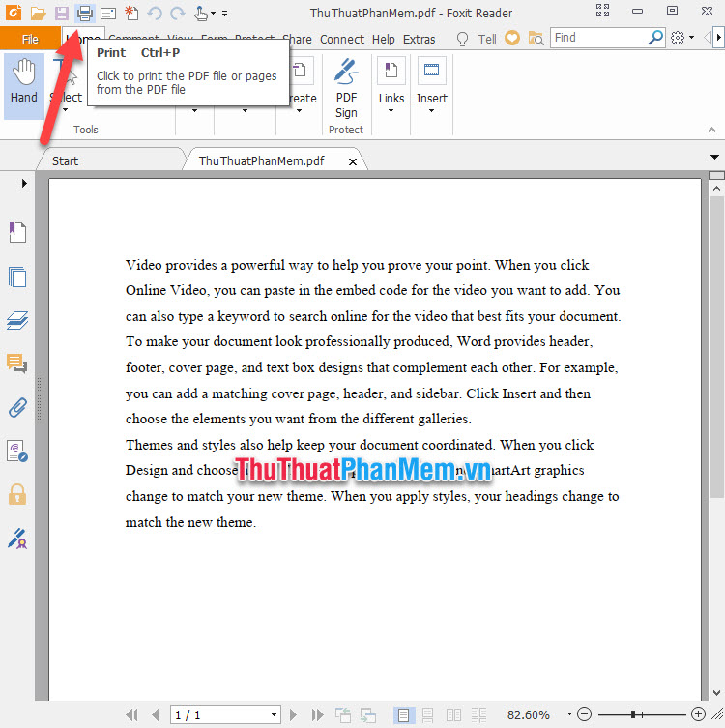Viewport: 725px width, 728px height.
Task: Open the Attachments paperclip panel icon
Action: (17, 408)
